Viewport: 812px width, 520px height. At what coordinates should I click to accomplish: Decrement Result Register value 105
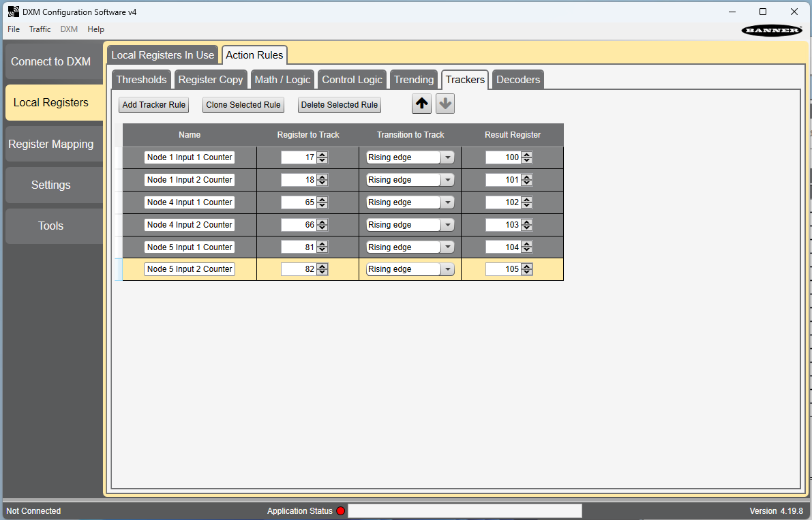pyautogui.click(x=526, y=272)
